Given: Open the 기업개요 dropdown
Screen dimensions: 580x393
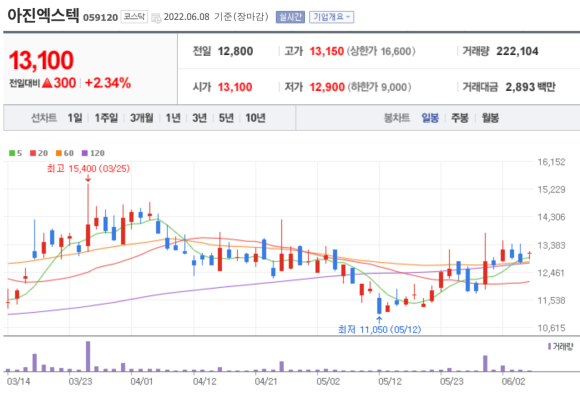Looking at the screenshot, I should [331, 17].
